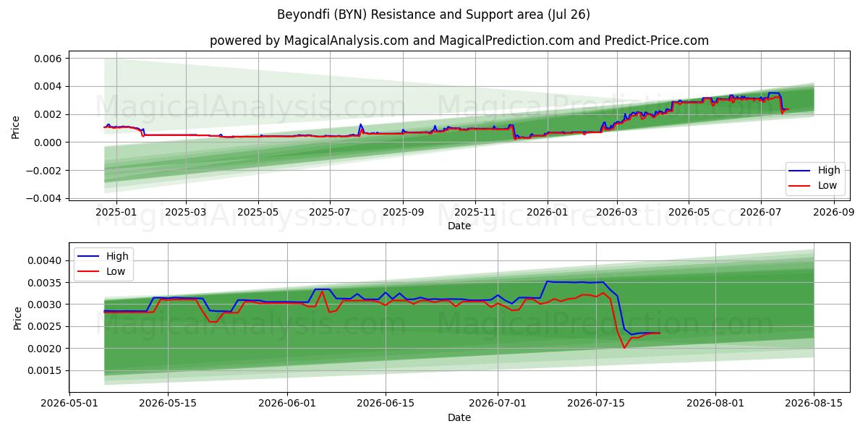Click the '2026-08-01' date tick on the bottom chart
Viewport: 868px width, 434px height.
click(x=715, y=404)
